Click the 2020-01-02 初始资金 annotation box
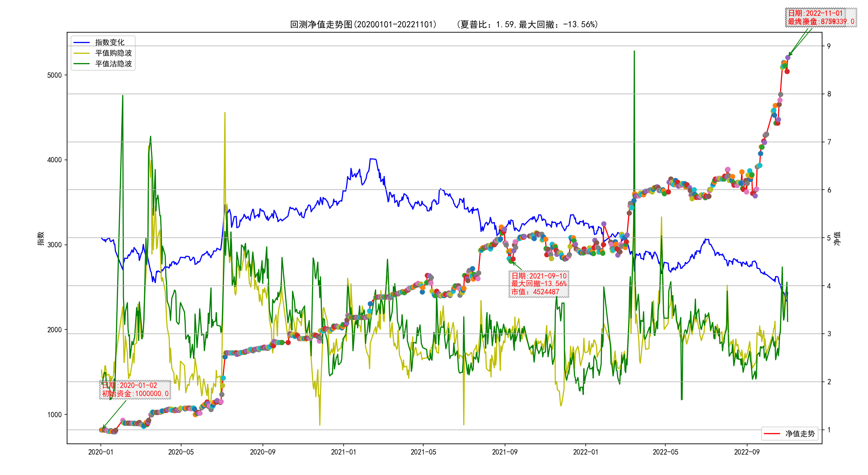 135,390
